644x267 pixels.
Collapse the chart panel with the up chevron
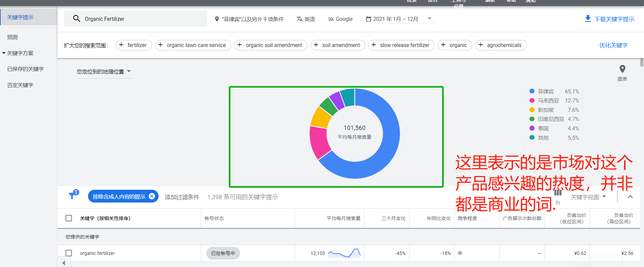[630, 197]
